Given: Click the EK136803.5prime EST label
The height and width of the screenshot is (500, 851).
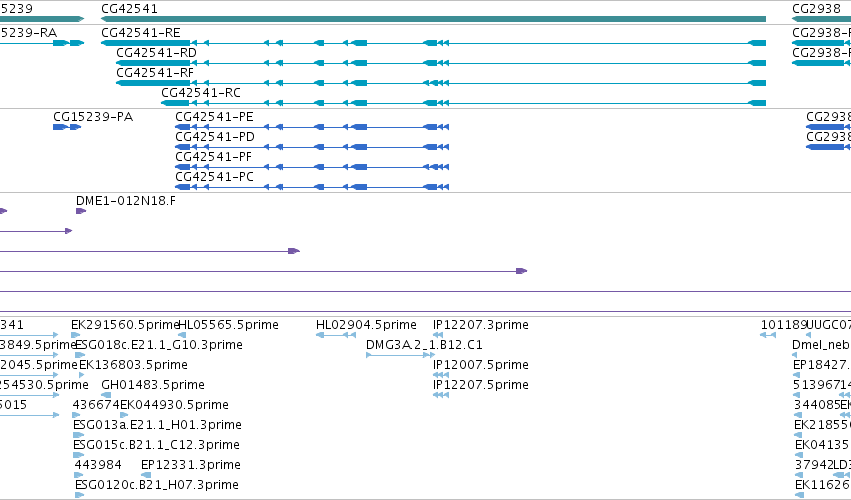Looking at the screenshot, I should (134, 365).
